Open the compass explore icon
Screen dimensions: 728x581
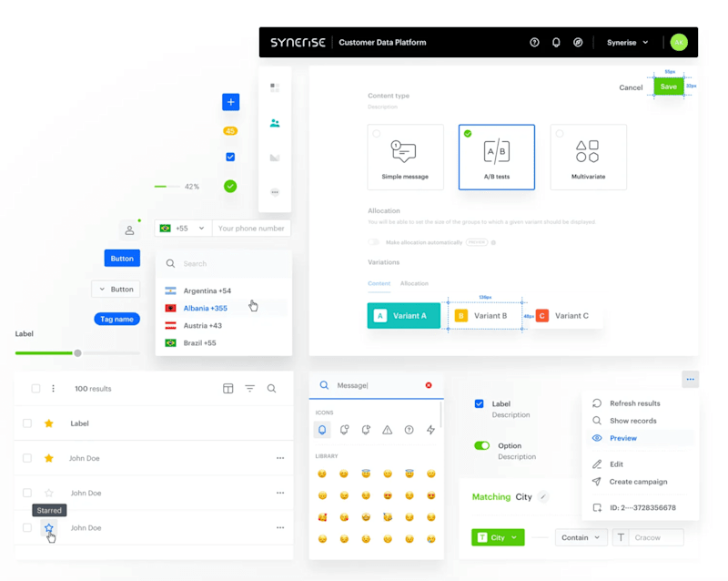578,42
